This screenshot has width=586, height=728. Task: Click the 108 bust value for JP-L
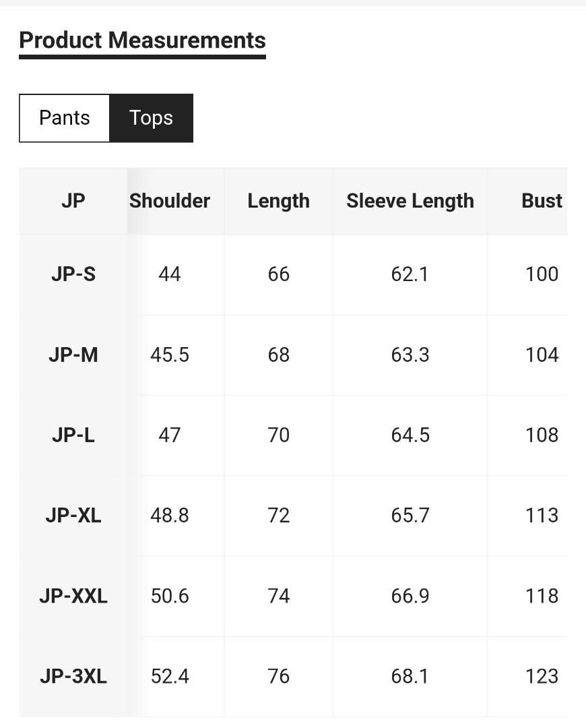tap(542, 435)
